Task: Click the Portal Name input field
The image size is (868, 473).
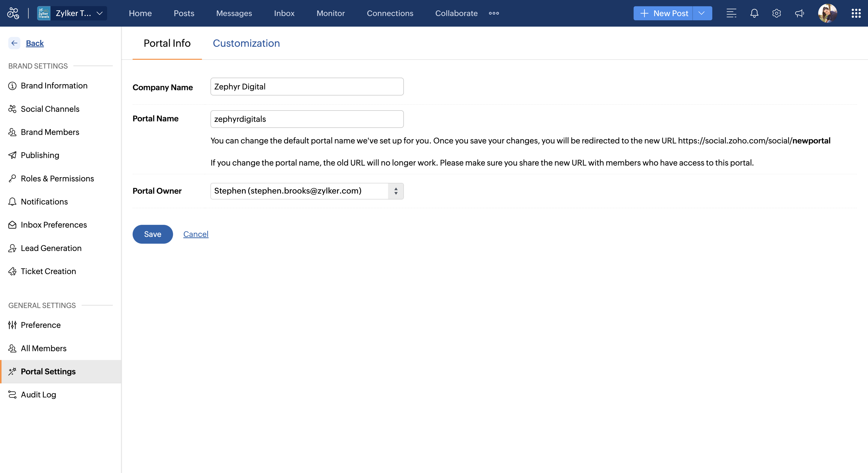Action: click(x=307, y=119)
